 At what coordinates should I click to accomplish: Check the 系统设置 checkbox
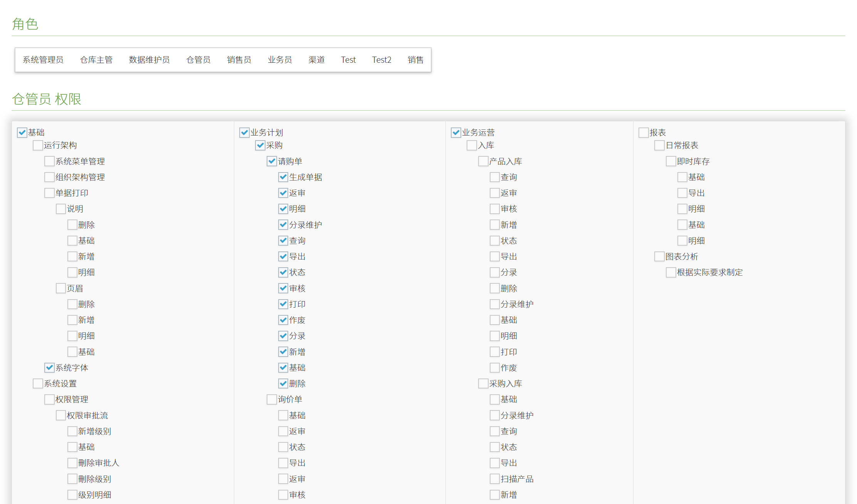(38, 383)
